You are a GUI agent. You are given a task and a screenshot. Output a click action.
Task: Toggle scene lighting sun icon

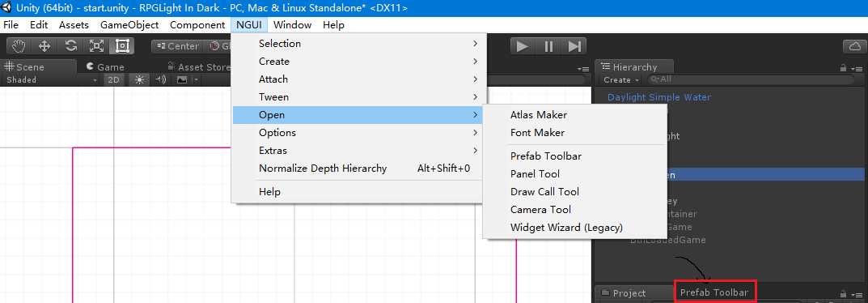coord(139,79)
